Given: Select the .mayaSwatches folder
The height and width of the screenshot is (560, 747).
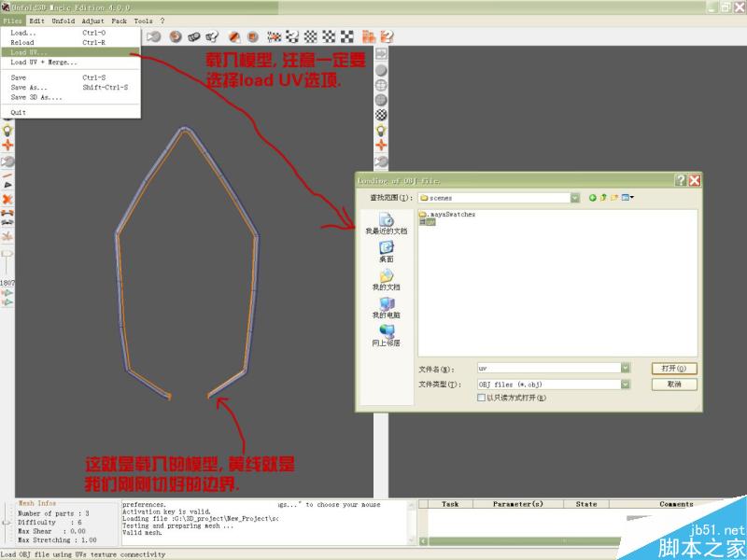Looking at the screenshot, I should pos(447,215).
